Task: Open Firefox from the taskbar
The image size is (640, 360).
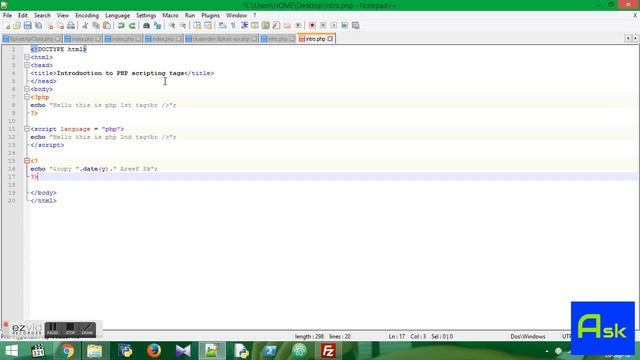Action: tap(154, 351)
